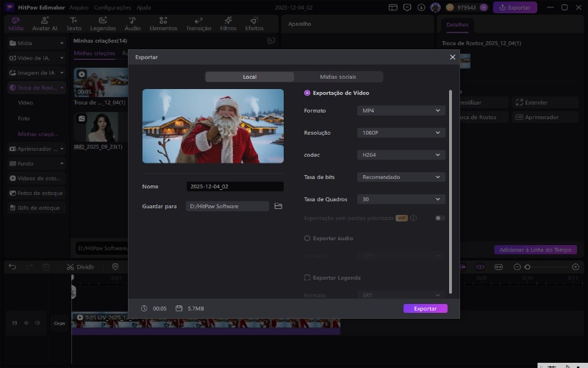Open Taxa de Quadros dropdown

[x=401, y=199]
